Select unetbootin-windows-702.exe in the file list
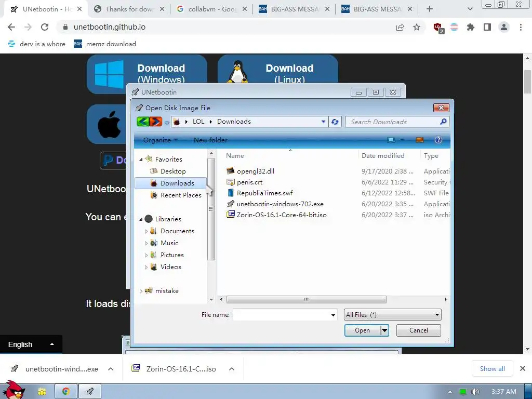The height and width of the screenshot is (399, 532). [x=280, y=204]
